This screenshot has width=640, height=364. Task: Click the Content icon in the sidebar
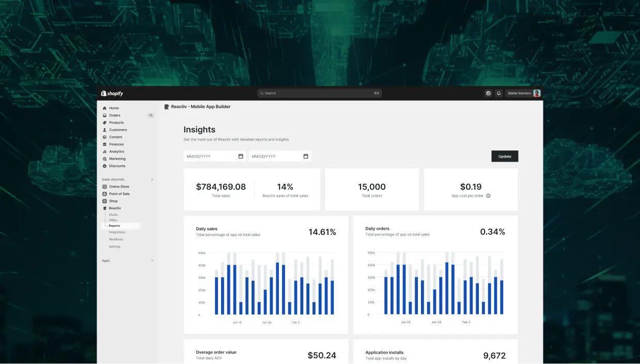pos(105,137)
